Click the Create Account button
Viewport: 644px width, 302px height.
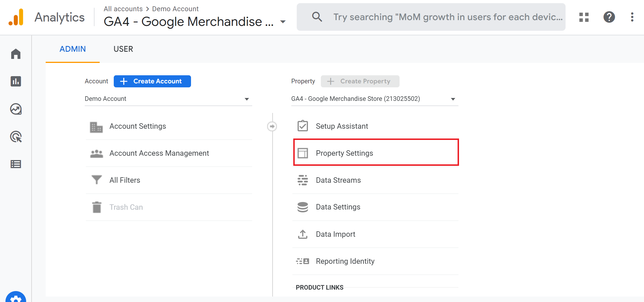[152, 81]
